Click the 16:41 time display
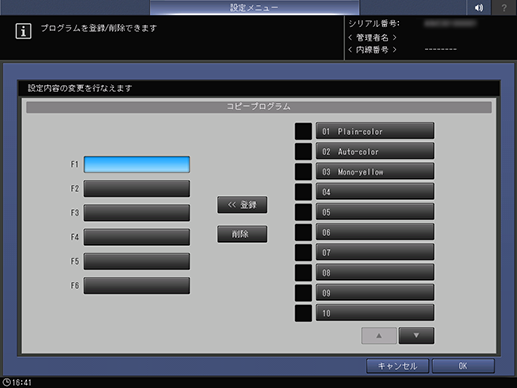Image resolution: width=517 pixels, height=388 pixels. (x=22, y=382)
